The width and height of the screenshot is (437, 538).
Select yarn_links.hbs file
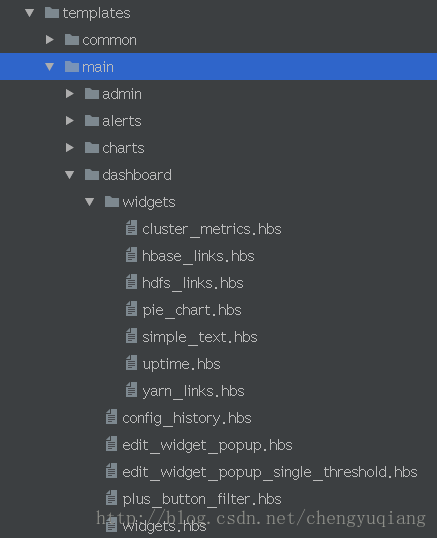coord(193,392)
